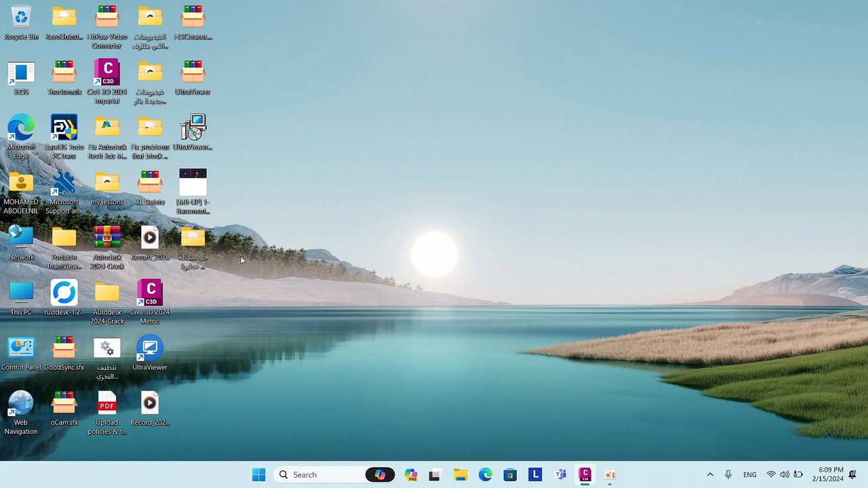Open Microsoft Teams from the taskbar
Viewport: 868px width, 488px height.
click(x=560, y=475)
